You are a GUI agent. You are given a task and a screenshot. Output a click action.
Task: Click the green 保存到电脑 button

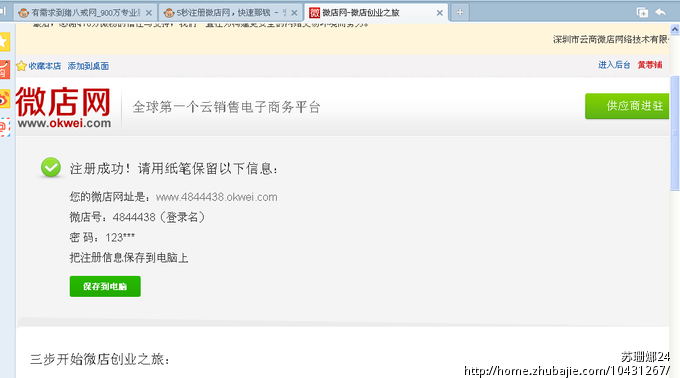pyautogui.click(x=105, y=286)
